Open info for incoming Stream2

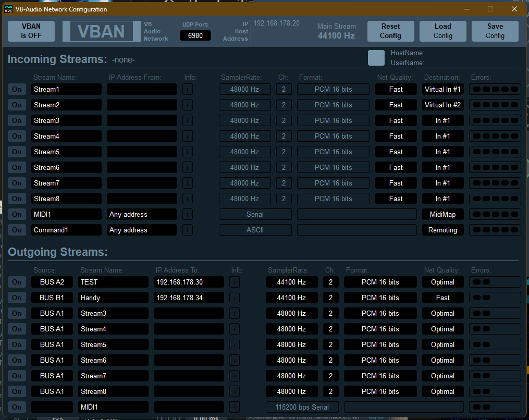pyautogui.click(x=188, y=105)
